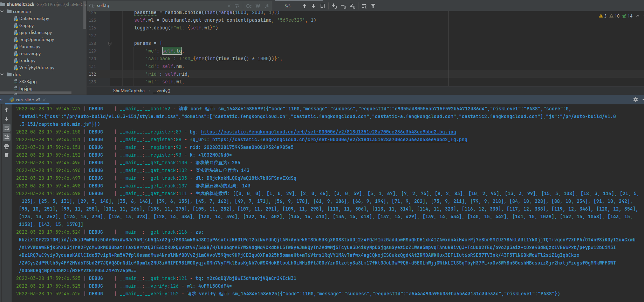Clear the self.tq search field
Viewport: 644px width, 302px height.
[x=229, y=6]
